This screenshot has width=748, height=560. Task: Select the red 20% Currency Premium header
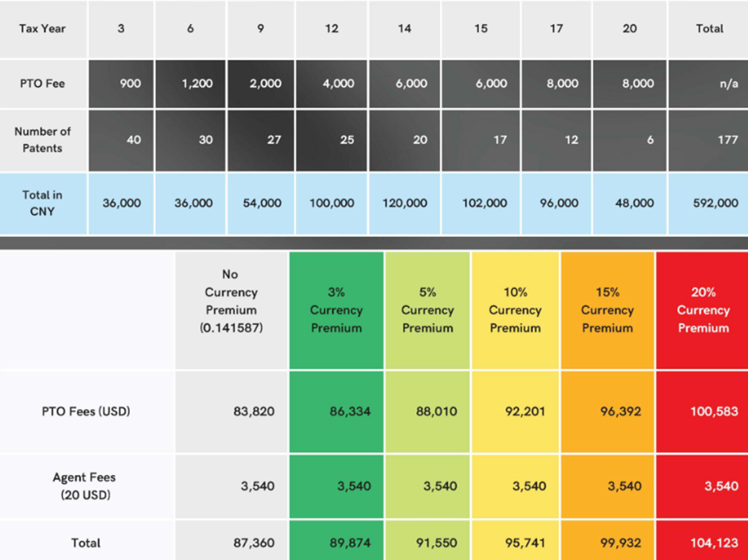702,310
